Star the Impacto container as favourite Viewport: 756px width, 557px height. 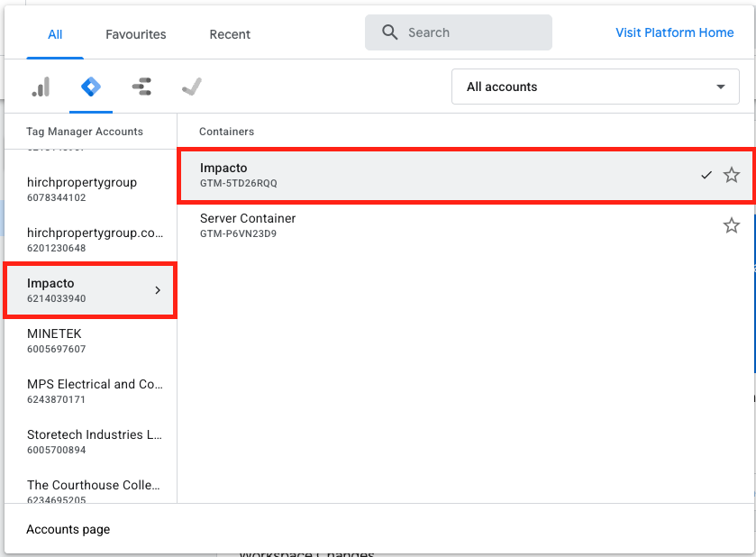click(x=732, y=175)
